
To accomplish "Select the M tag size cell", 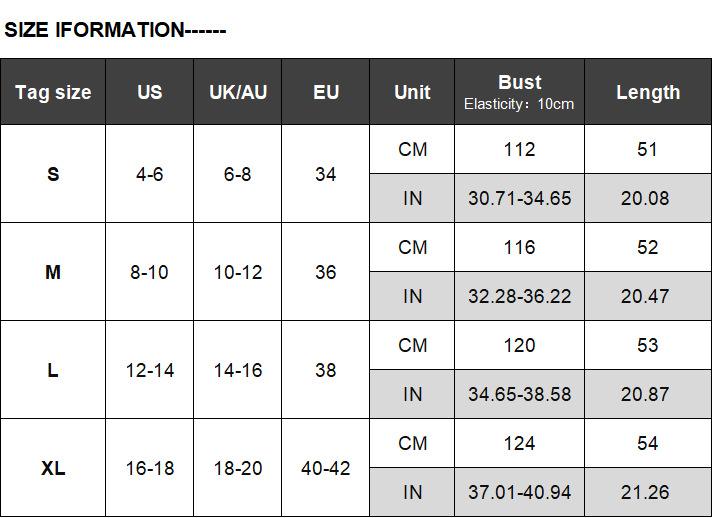I will click(x=53, y=272).
